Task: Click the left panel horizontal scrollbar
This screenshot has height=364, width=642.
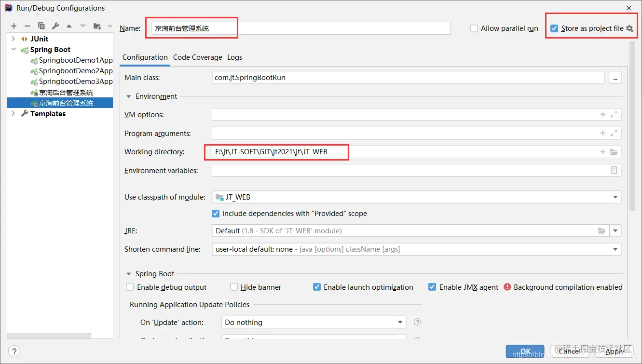Action: [49, 336]
